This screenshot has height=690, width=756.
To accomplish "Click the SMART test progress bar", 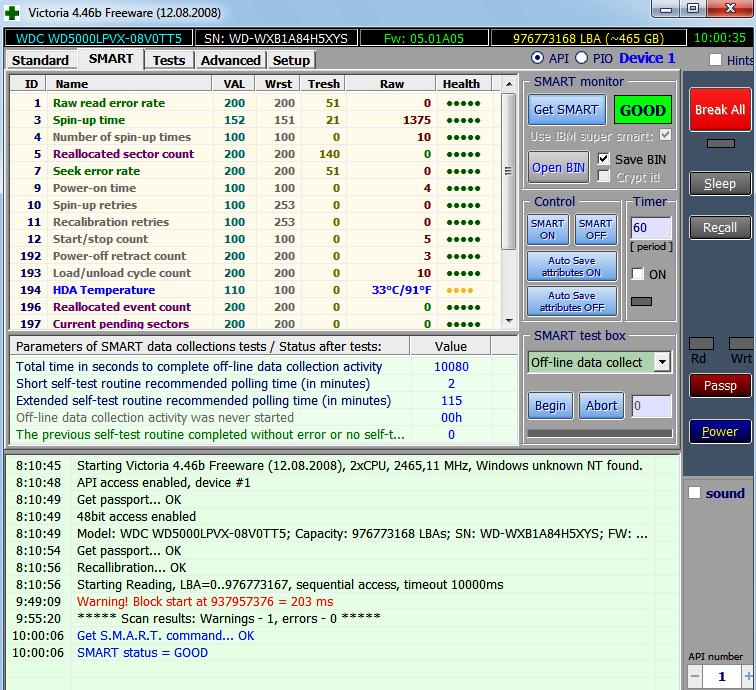I will click(600, 433).
